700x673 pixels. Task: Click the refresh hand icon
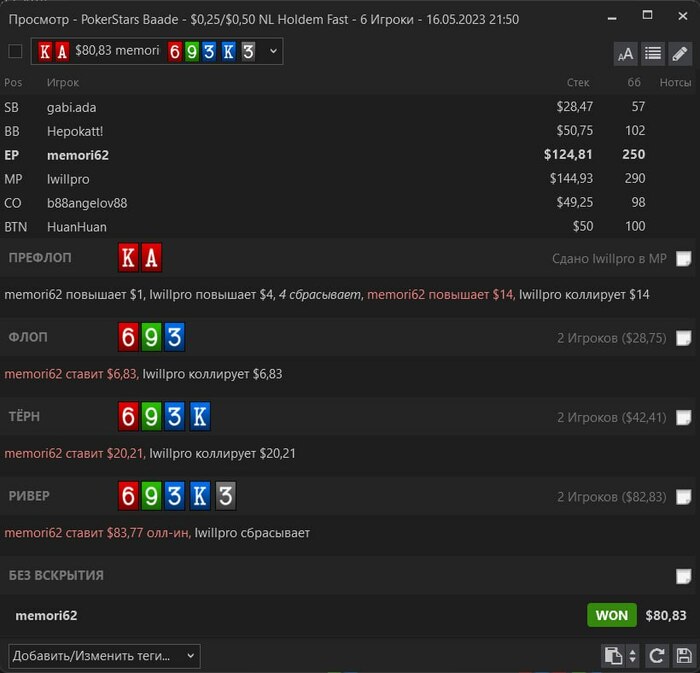(x=656, y=656)
